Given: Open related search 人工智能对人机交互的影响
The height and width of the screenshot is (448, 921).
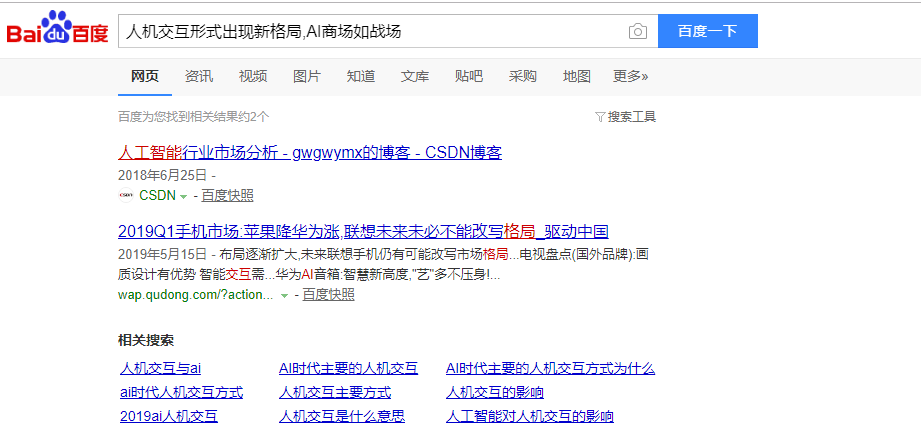Looking at the screenshot, I should [530, 416].
